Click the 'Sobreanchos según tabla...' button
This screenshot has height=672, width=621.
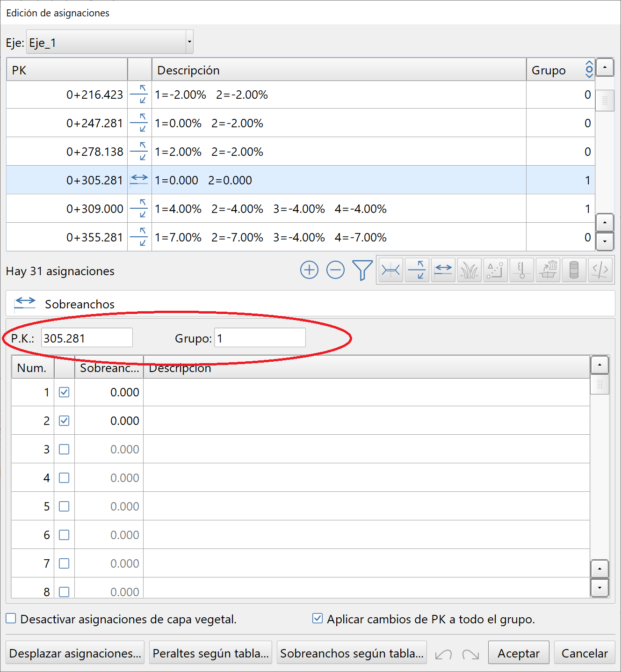coord(352,653)
